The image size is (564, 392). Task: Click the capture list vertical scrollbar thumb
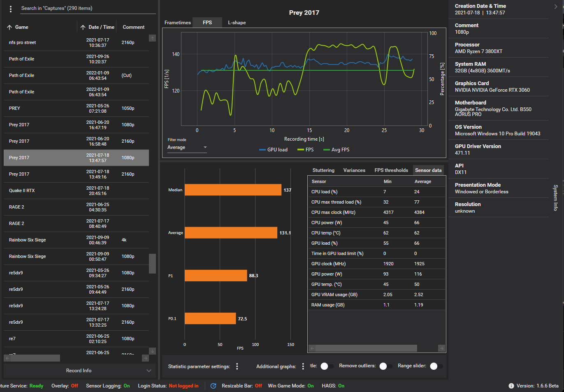pyautogui.click(x=152, y=263)
